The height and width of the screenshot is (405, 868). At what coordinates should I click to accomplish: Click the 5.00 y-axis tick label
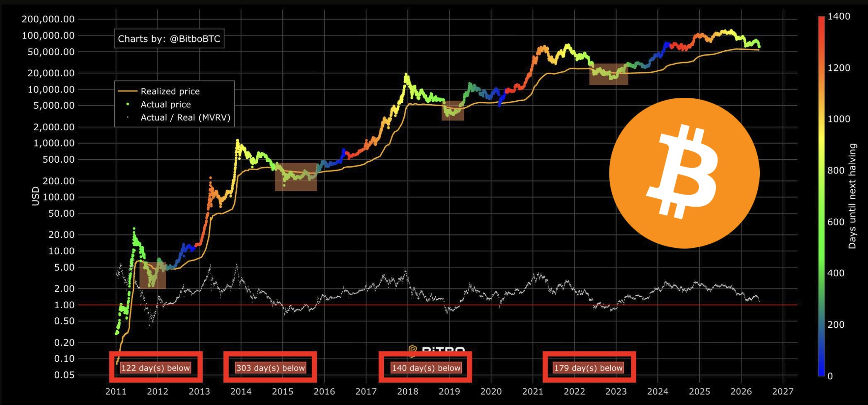click(x=64, y=268)
